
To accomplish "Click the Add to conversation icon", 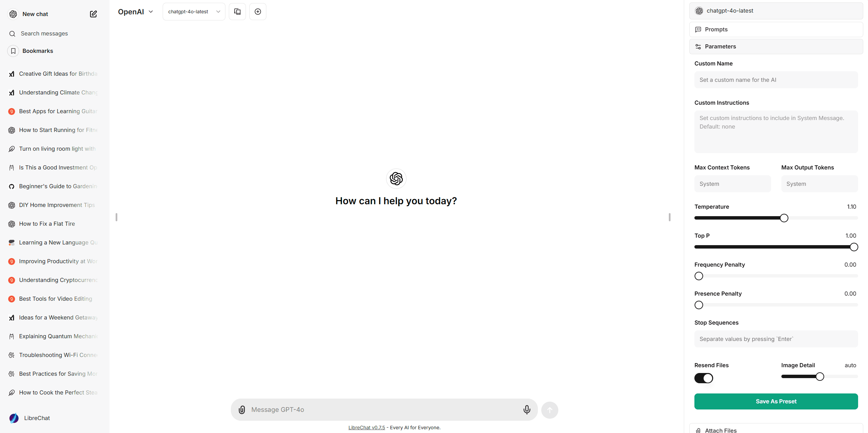I will [258, 12].
